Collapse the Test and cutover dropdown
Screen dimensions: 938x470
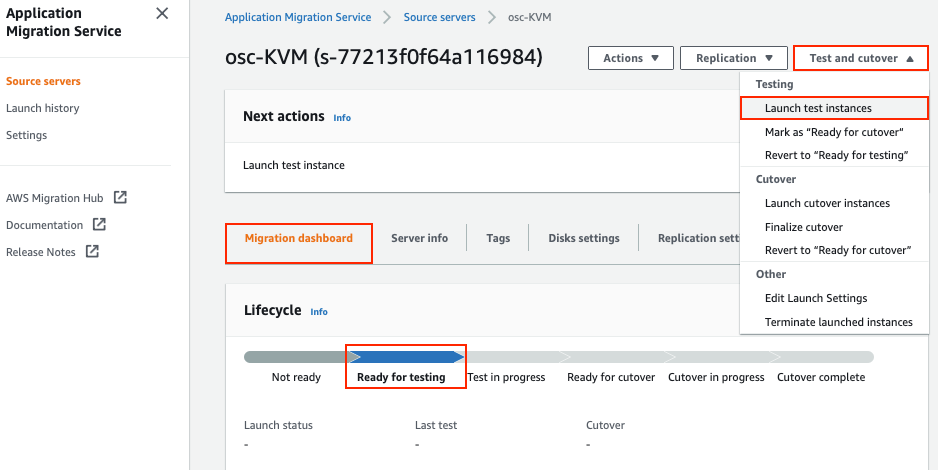click(x=861, y=58)
